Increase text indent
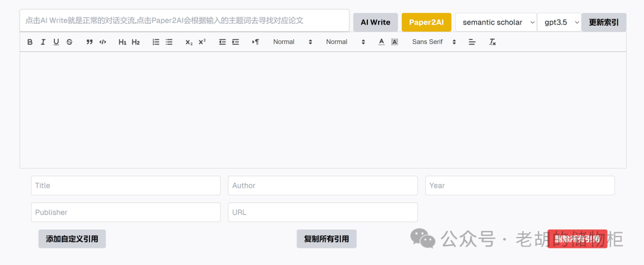The image size is (644, 265). [236, 42]
